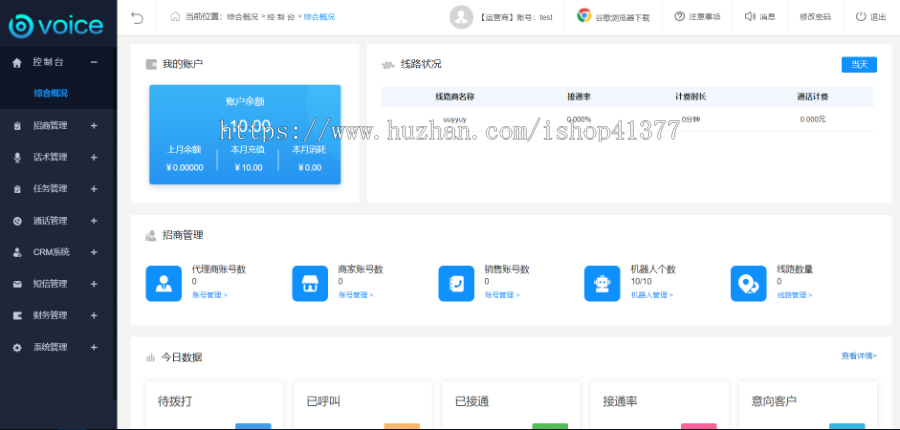Open the 查看详情 link

858,355
